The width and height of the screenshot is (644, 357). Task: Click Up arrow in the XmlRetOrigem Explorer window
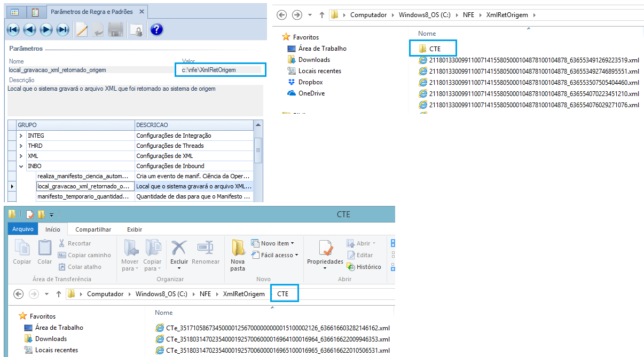coord(322,15)
